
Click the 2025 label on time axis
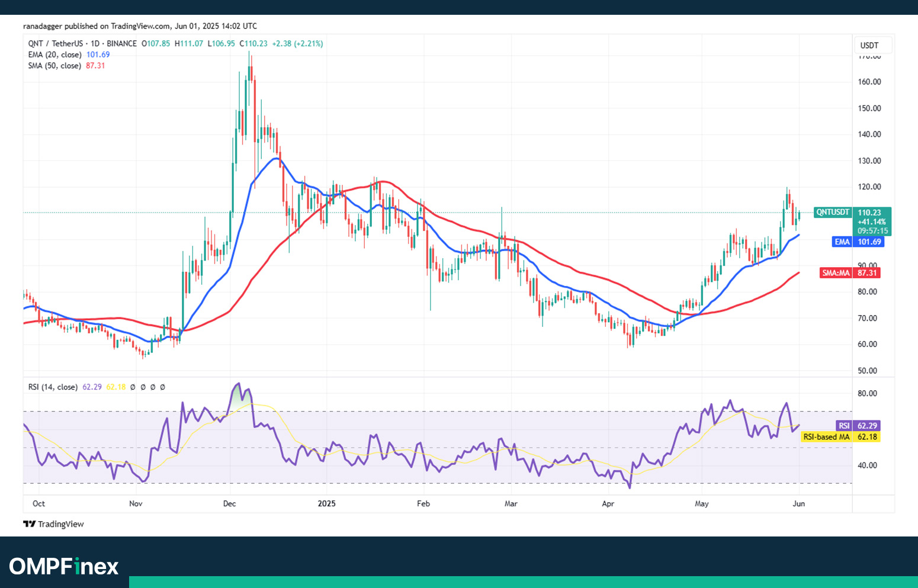[x=326, y=504]
